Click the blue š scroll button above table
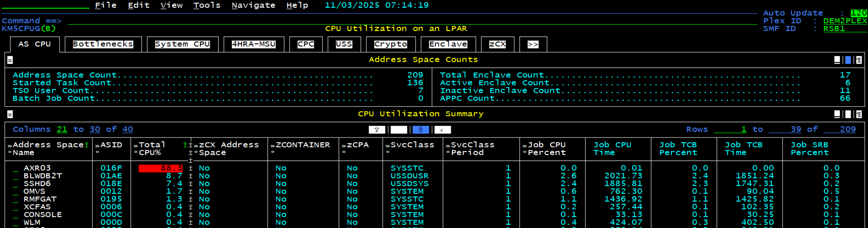 [x=421, y=130]
